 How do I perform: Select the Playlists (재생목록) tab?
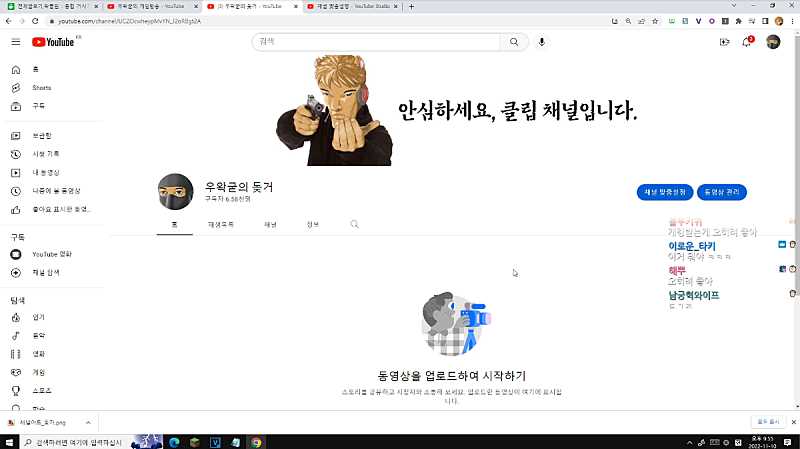(221, 224)
